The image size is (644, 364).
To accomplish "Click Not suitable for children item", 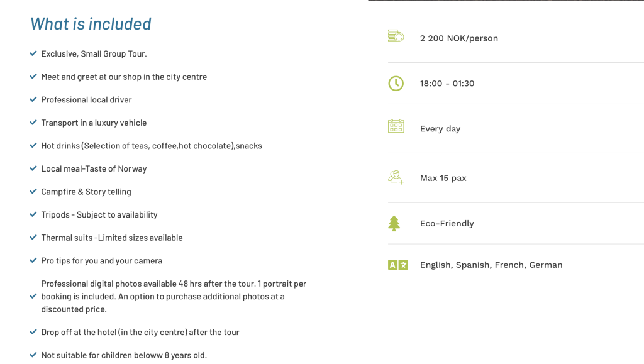I will [x=124, y=355].
